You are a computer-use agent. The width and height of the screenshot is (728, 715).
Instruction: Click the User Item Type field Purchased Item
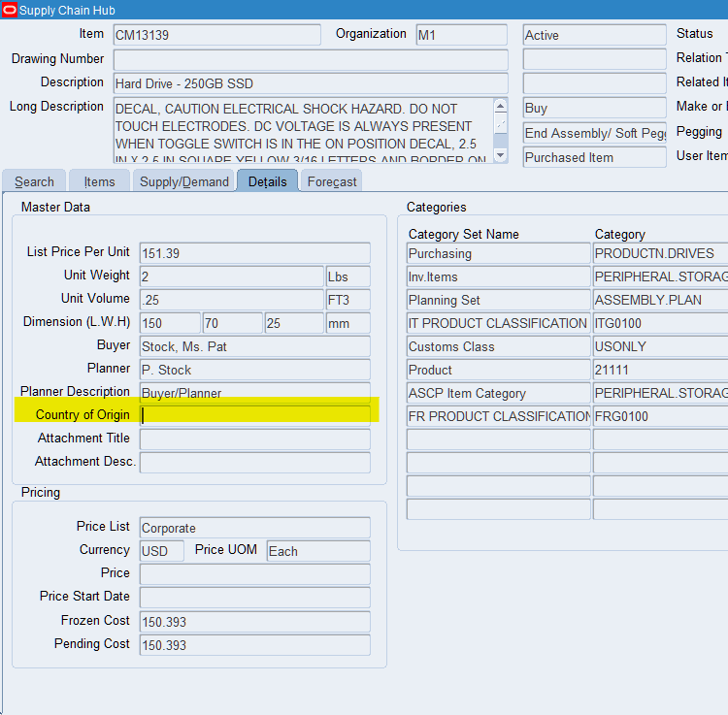594,157
